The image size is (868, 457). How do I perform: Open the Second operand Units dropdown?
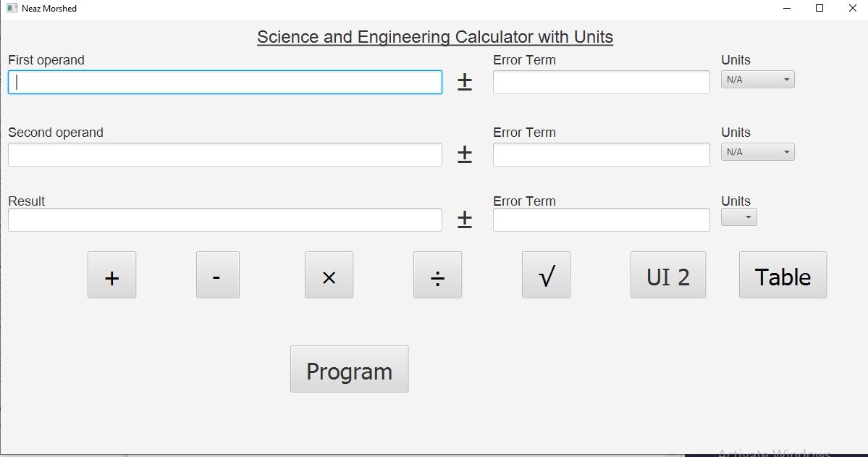[x=757, y=152]
